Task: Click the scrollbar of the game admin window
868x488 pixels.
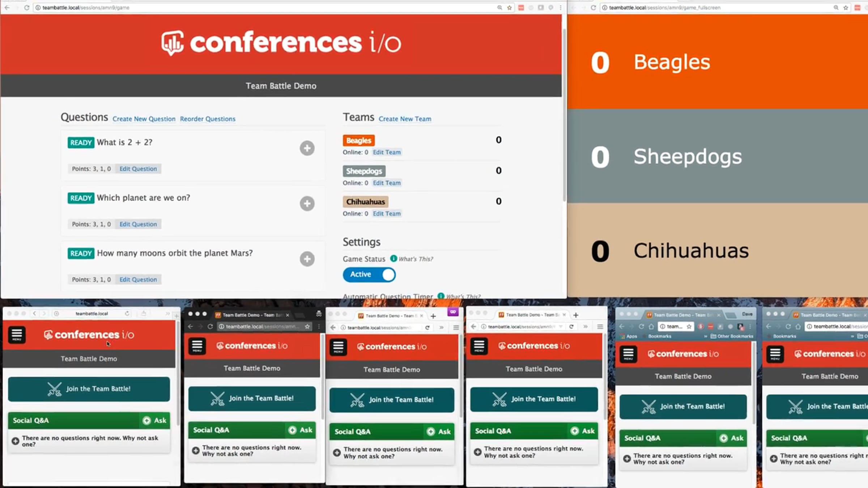Action: tap(564, 116)
